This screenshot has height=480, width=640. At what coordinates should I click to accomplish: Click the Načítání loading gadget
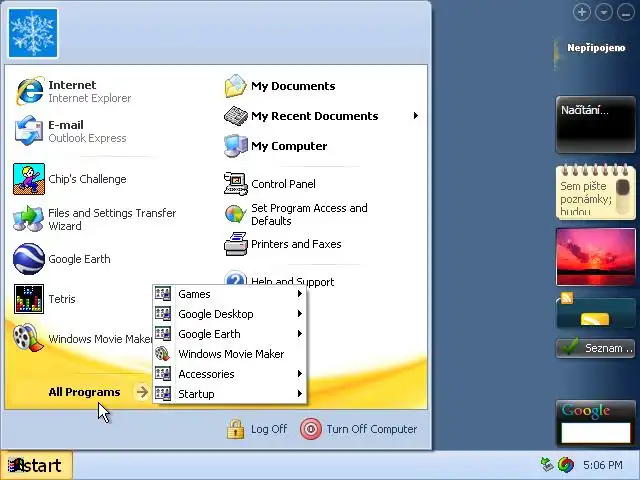click(596, 124)
